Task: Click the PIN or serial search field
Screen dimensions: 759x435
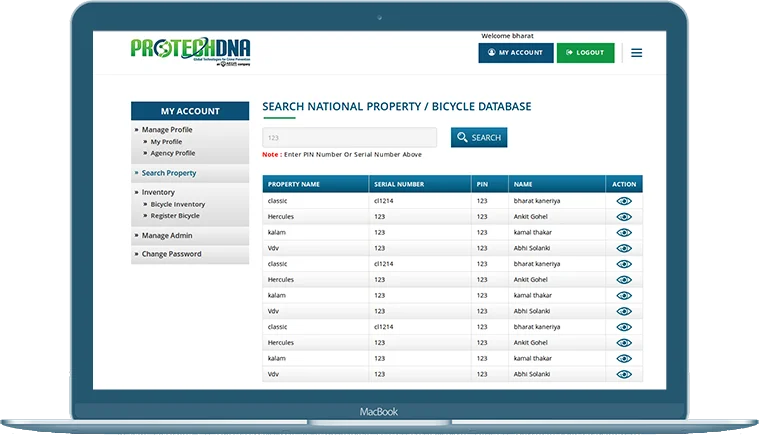Action: [x=349, y=138]
